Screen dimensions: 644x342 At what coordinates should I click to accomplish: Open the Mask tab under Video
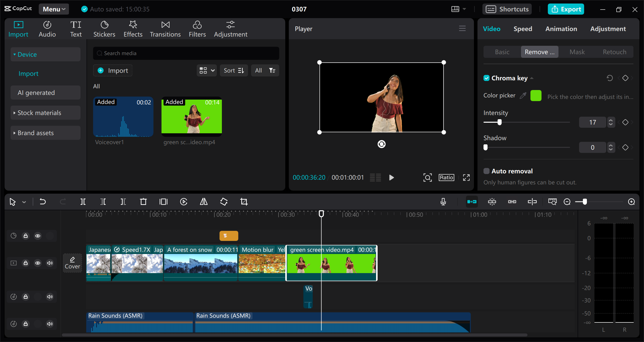tap(577, 52)
